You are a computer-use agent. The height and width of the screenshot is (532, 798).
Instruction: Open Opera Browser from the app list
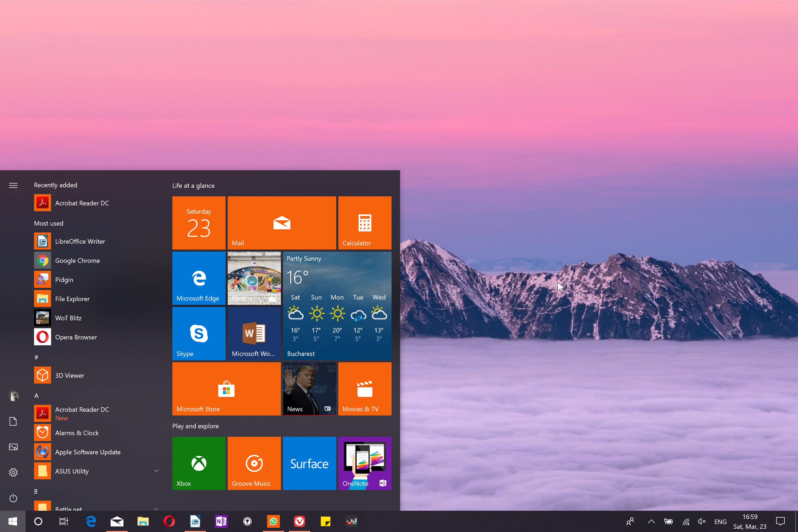[x=97, y=337]
